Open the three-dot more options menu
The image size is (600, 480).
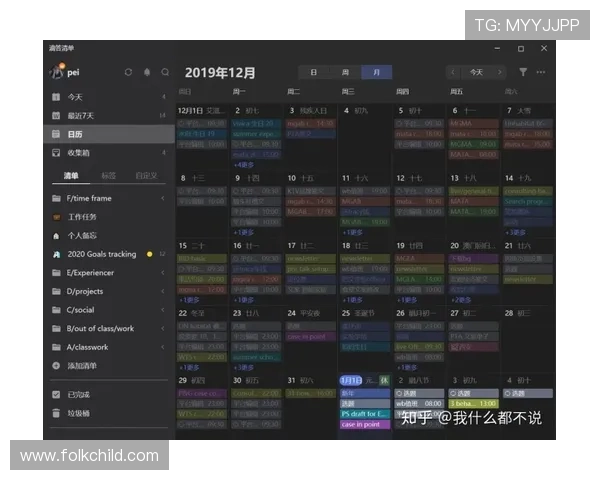(x=541, y=73)
